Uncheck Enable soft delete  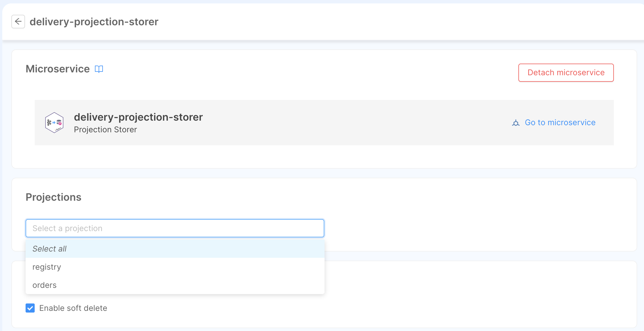point(30,308)
